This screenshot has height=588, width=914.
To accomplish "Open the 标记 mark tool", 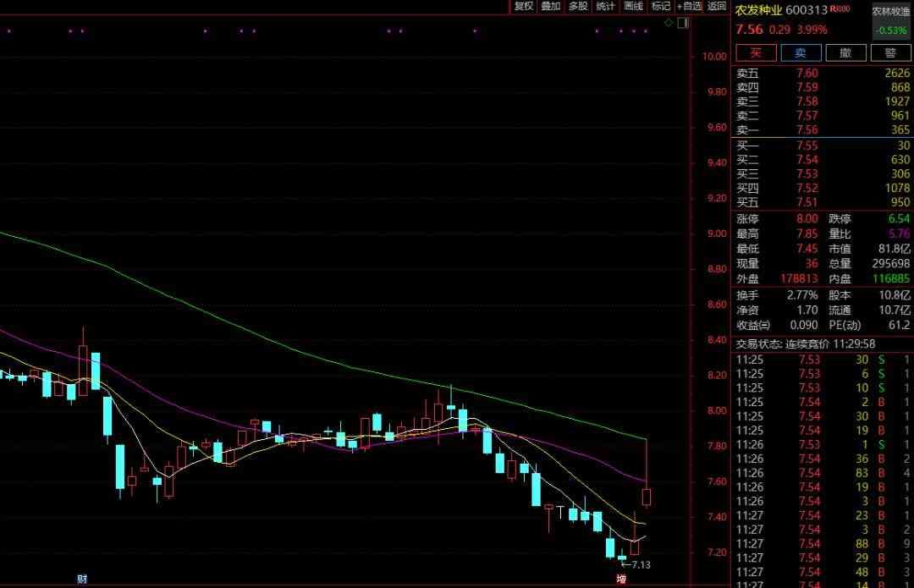I will [x=660, y=6].
